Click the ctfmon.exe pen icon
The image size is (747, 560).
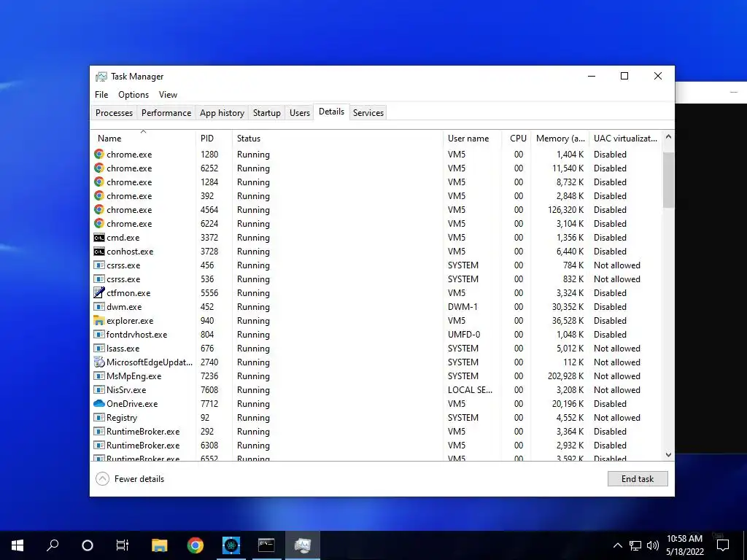coord(99,293)
